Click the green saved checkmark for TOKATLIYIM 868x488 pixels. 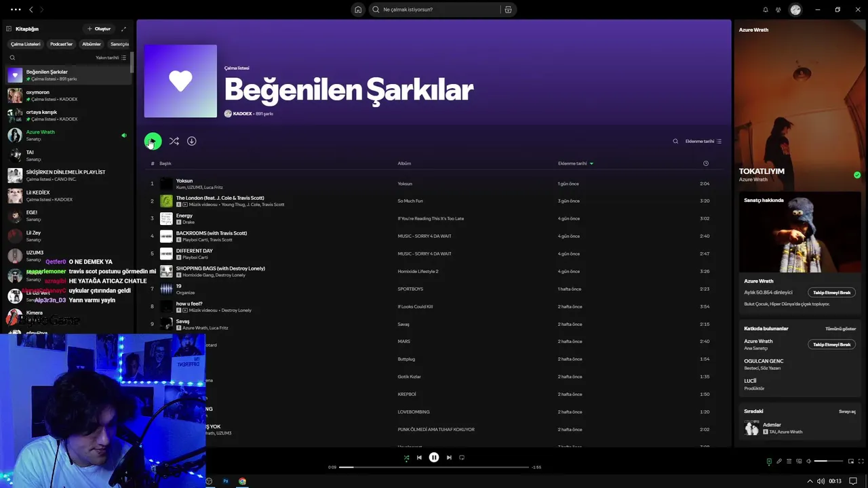[857, 175]
